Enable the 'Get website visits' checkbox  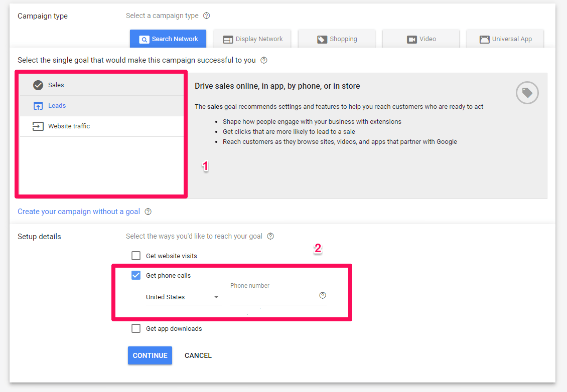coord(136,256)
